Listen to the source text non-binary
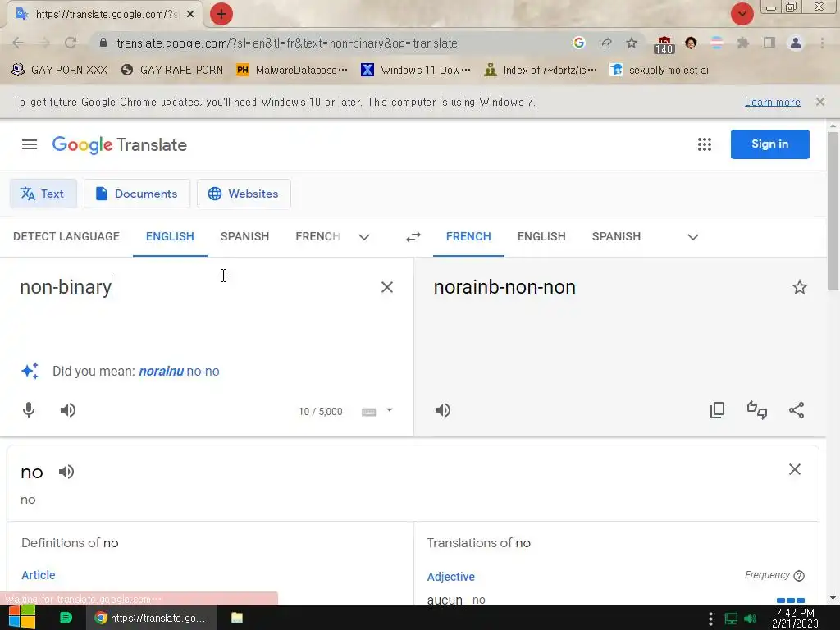The image size is (840, 630). (67, 410)
